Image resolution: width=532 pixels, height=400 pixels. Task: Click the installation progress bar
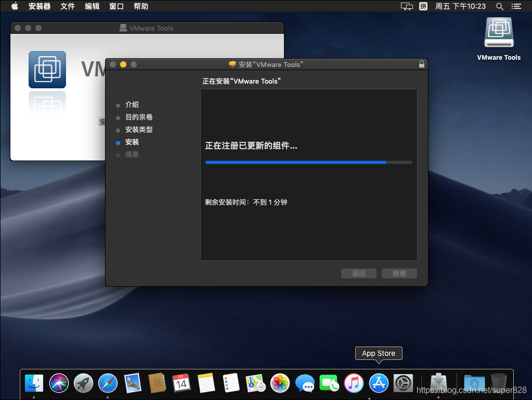point(309,163)
